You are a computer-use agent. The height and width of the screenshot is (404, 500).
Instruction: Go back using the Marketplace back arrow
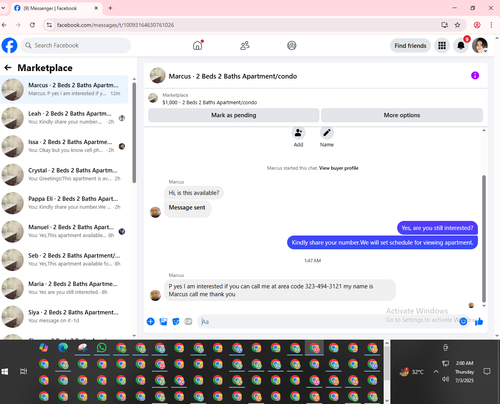coord(8,68)
